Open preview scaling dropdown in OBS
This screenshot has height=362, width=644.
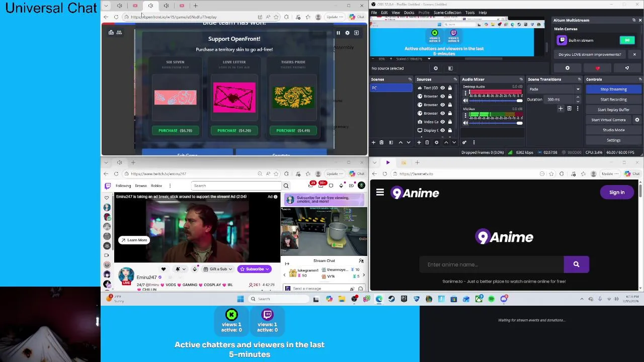[x=429, y=59]
